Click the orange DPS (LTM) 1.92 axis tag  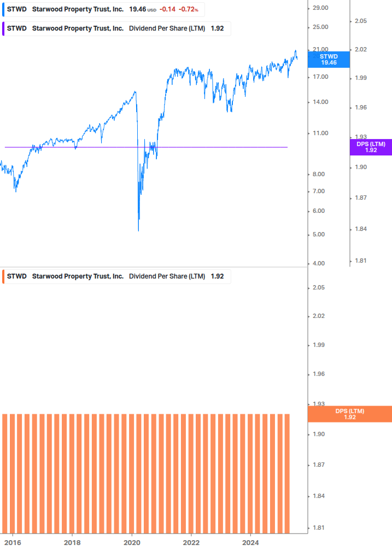[349, 414]
